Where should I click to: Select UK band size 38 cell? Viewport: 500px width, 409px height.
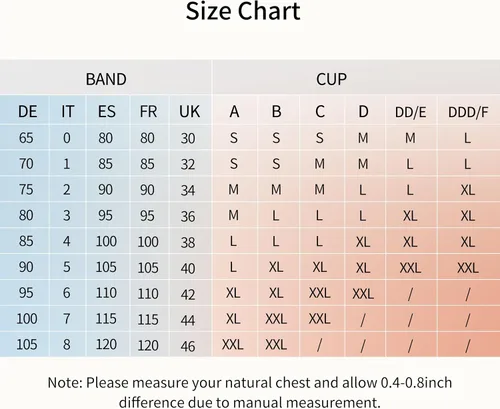pos(188,242)
